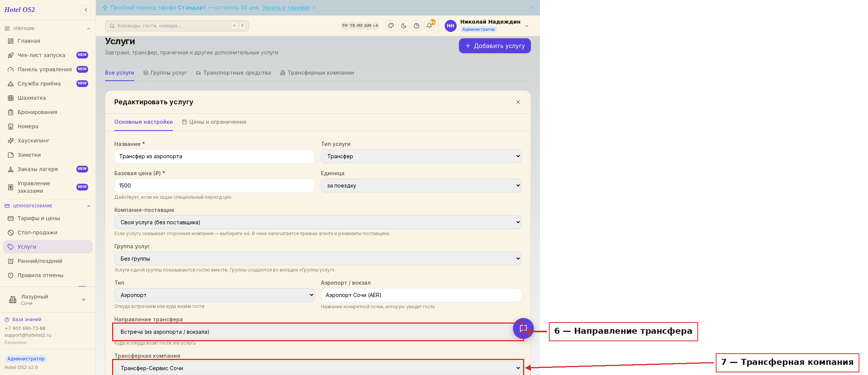
Task: Switch to Все услуги tab
Action: click(119, 73)
